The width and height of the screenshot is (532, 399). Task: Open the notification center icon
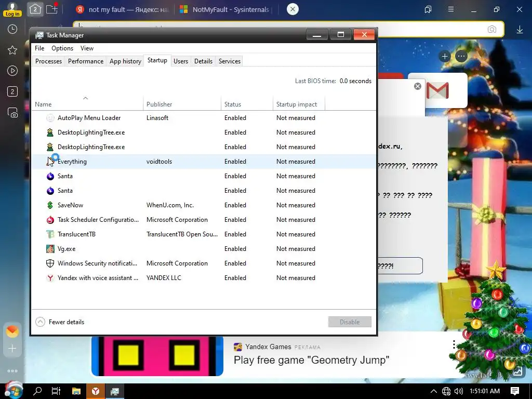coord(515,391)
